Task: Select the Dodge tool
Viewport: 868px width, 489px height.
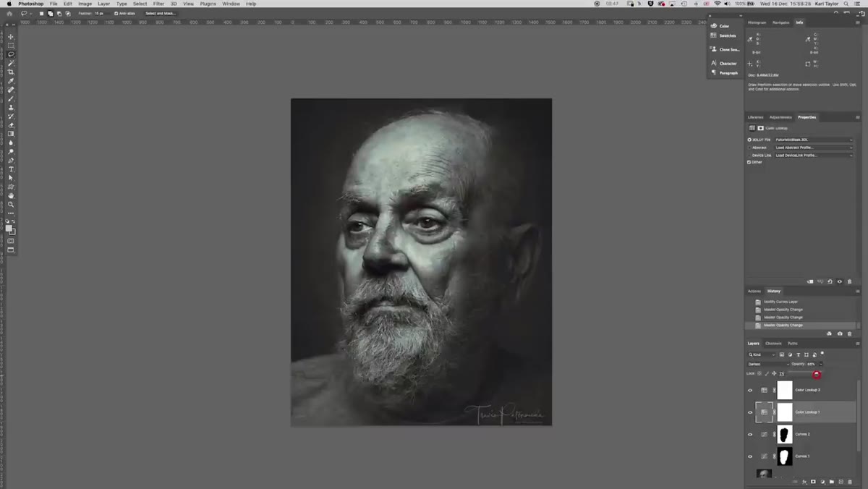Action: (x=11, y=151)
